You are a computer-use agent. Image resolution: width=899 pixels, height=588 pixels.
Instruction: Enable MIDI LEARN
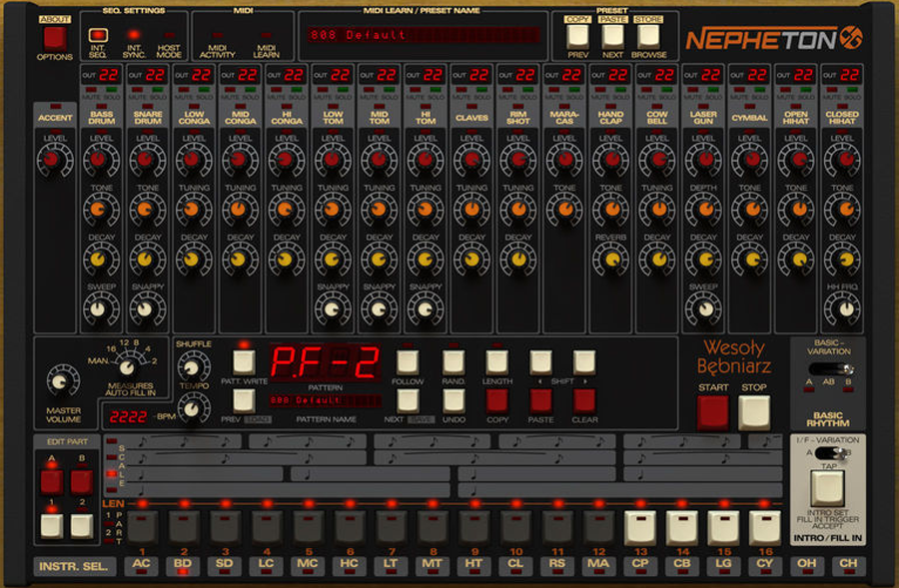(x=266, y=35)
